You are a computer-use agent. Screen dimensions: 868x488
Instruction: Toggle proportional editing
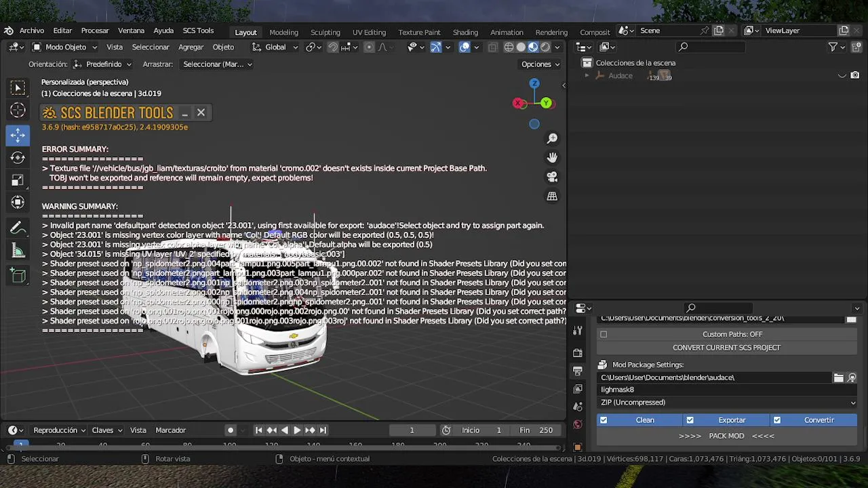pyautogui.click(x=369, y=47)
